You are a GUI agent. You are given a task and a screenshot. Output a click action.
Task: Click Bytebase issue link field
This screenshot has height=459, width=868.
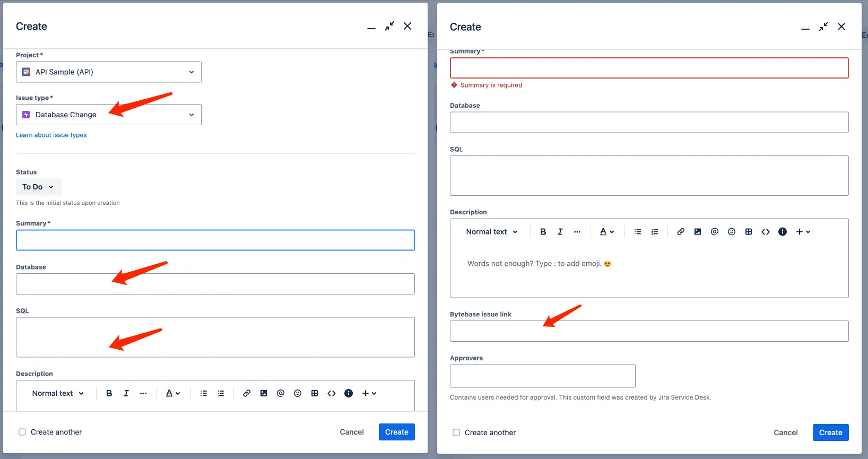click(649, 331)
